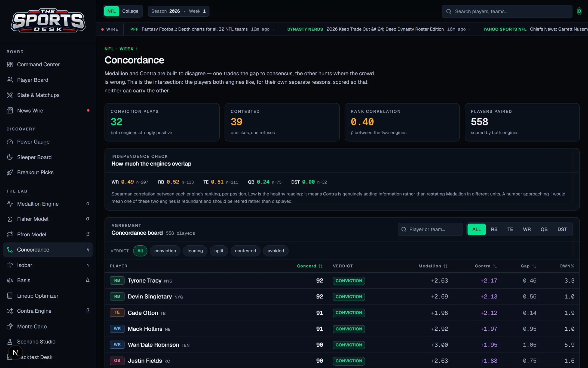Filter verdict by avoided chip

[x=275, y=251]
